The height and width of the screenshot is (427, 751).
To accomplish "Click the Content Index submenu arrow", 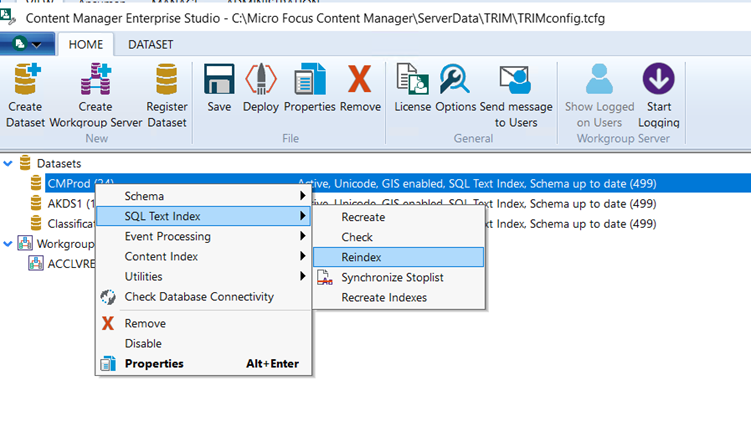I will coord(302,256).
